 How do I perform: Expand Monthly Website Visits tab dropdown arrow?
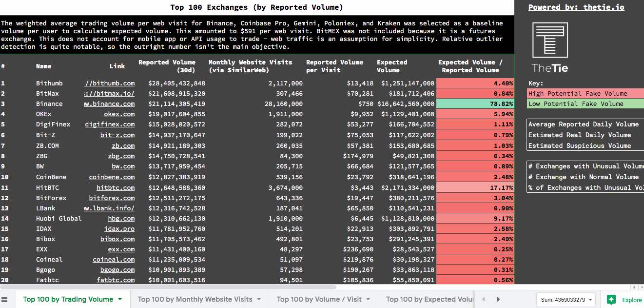(x=259, y=299)
